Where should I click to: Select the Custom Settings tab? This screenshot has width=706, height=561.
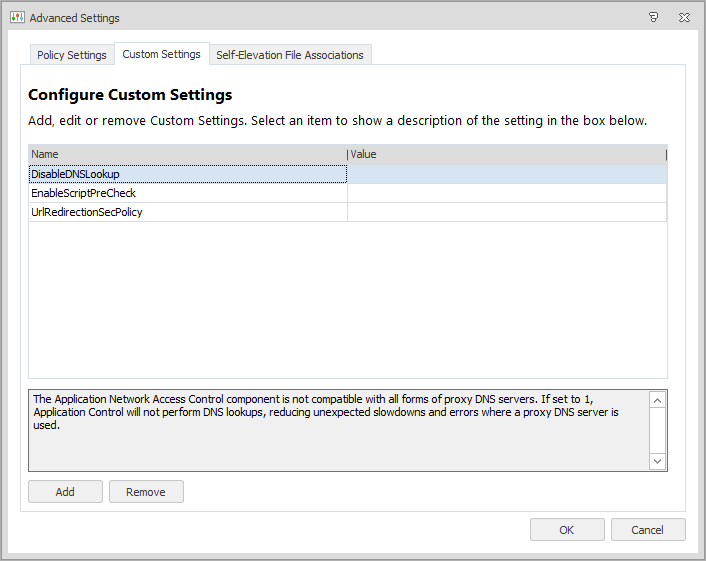click(161, 54)
